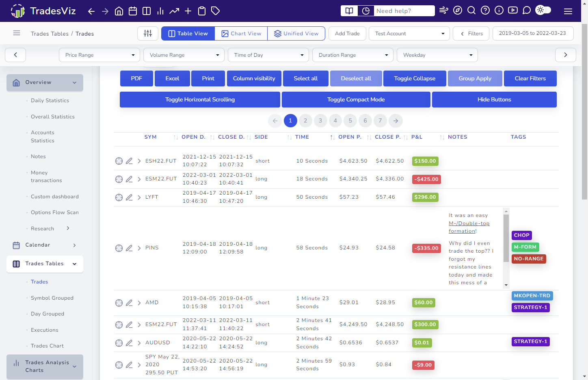
Task: Click the compass explore icon
Action: point(458,10)
